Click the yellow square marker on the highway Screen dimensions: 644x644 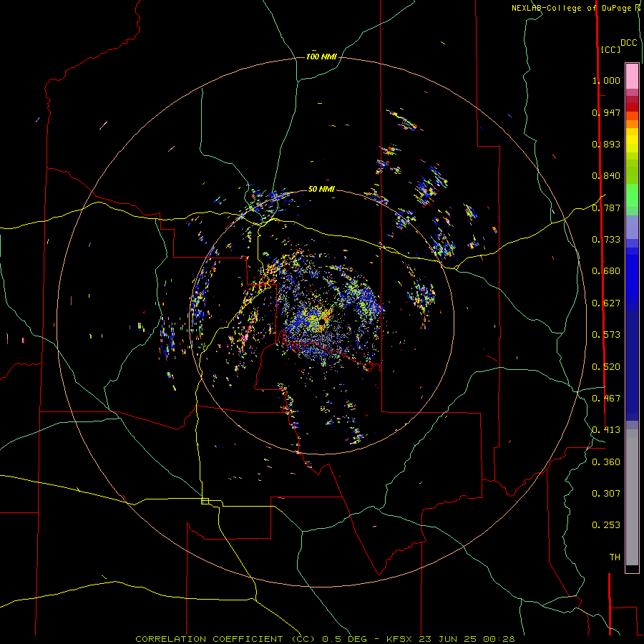(x=205, y=501)
